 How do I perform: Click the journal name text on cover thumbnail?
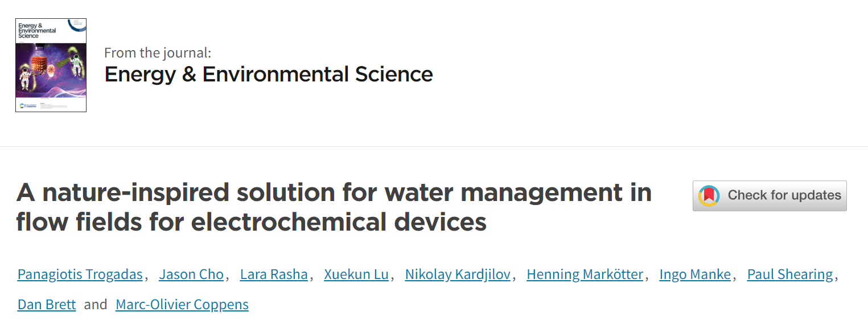(37, 31)
